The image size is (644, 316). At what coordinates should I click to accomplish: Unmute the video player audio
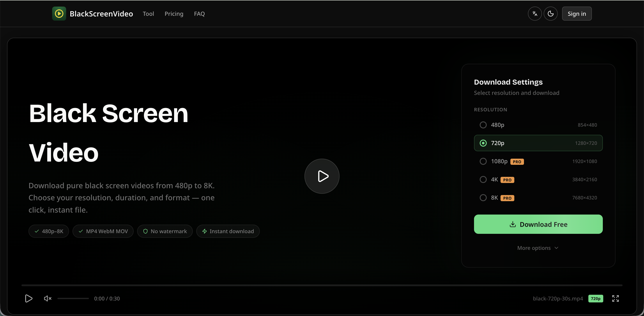click(x=48, y=298)
